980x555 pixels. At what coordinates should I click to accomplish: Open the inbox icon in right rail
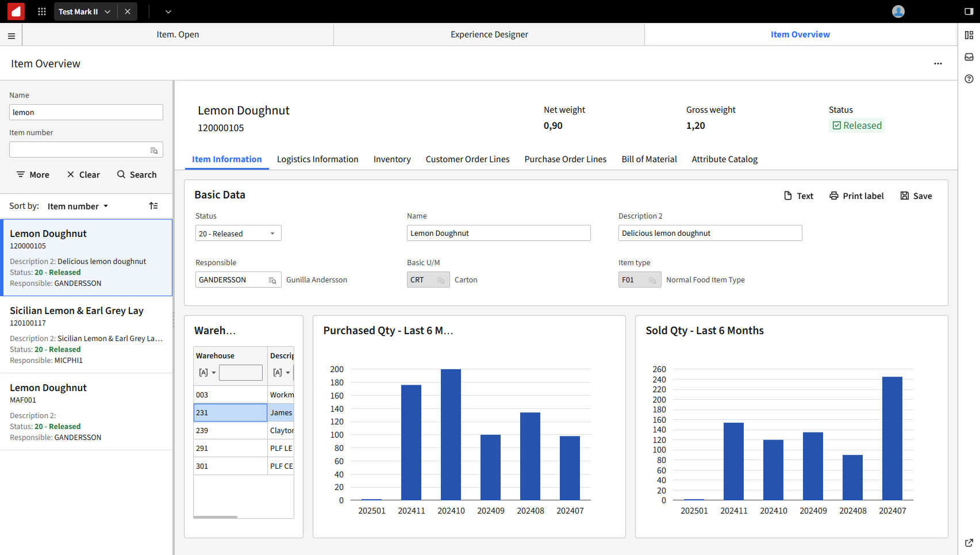[x=969, y=57]
